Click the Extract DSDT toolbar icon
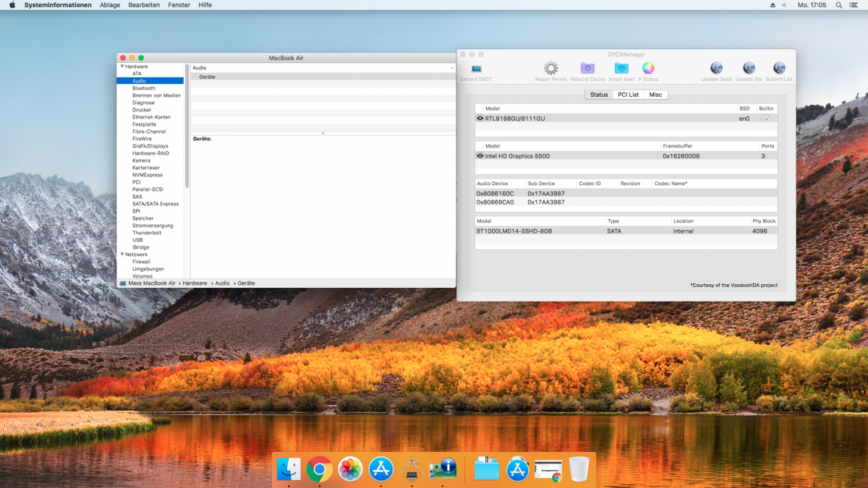This screenshot has height=488, width=868. pos(476,69)
